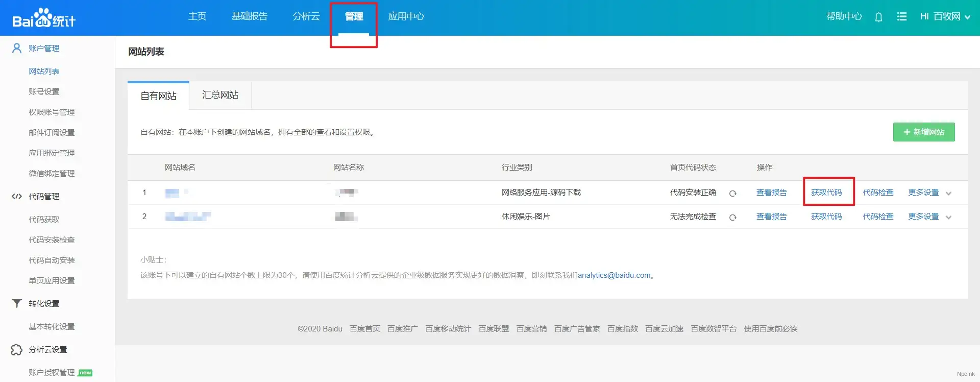The image size is (980, 382).
Task: Open 帮助中心 in the header
Action: 844,16
